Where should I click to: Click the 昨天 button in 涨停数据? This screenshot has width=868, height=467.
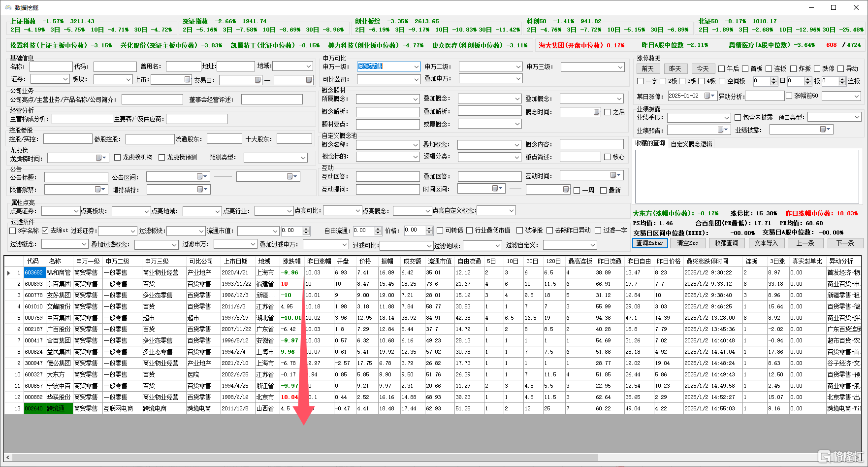pos(675,68)
